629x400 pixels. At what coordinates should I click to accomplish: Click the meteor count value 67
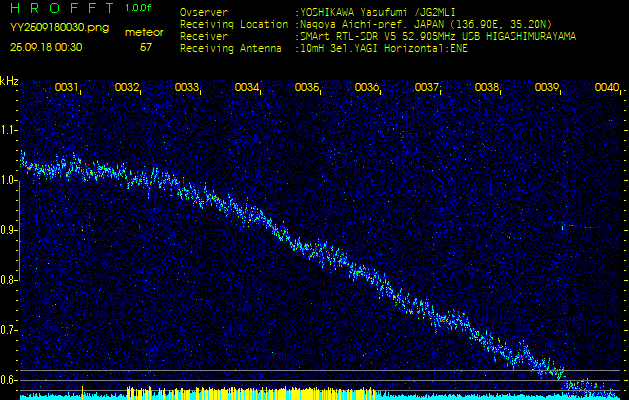coord(146,47)
